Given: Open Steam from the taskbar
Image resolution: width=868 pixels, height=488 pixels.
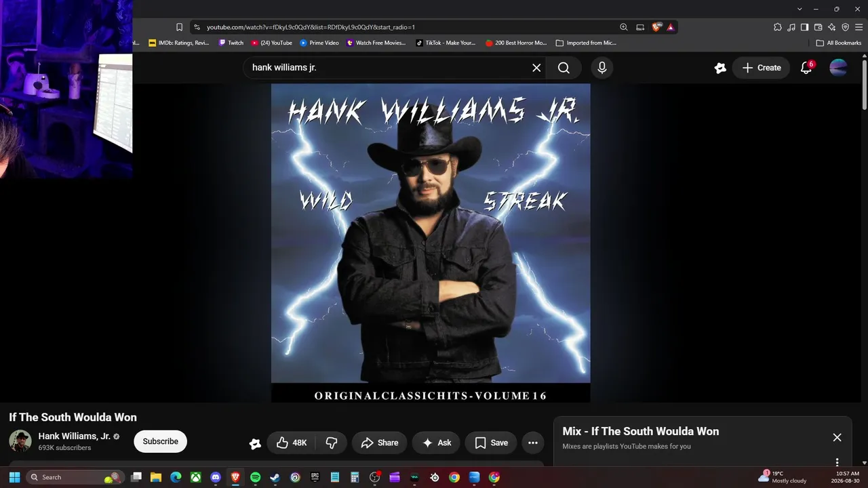Looking at the screenshot, I should click(275, 477).
